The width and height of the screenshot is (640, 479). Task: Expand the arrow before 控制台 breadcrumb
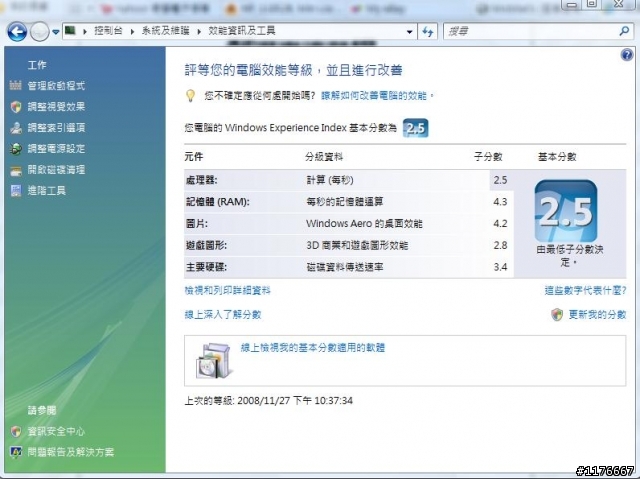(x=85, y=31)
